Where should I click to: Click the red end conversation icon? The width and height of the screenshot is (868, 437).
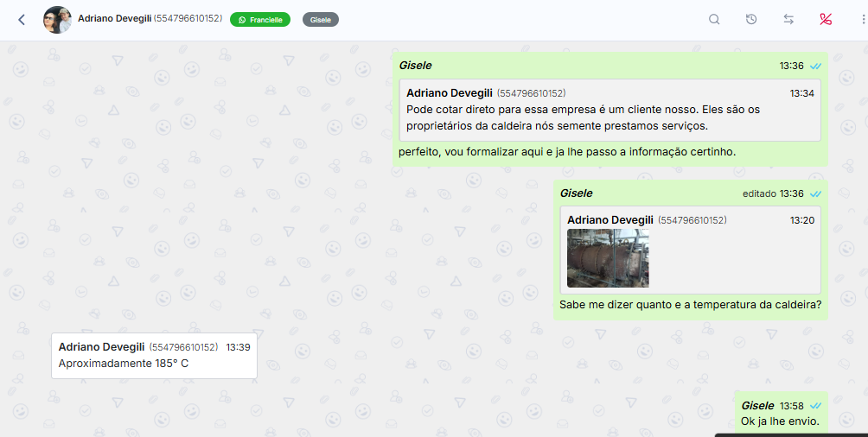pyautogui.click(x=825, y=20)
